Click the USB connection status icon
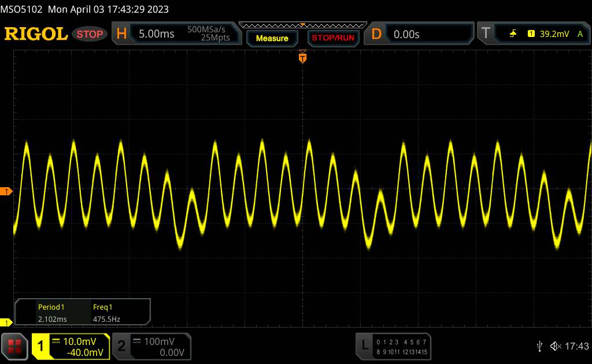 pyautogui.click(x=539, y=346)
